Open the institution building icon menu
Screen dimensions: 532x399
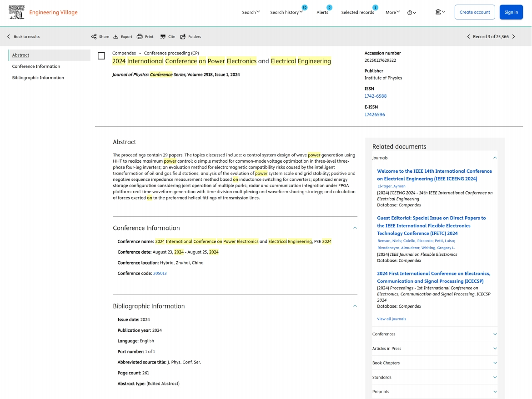[x=440, y=12]
